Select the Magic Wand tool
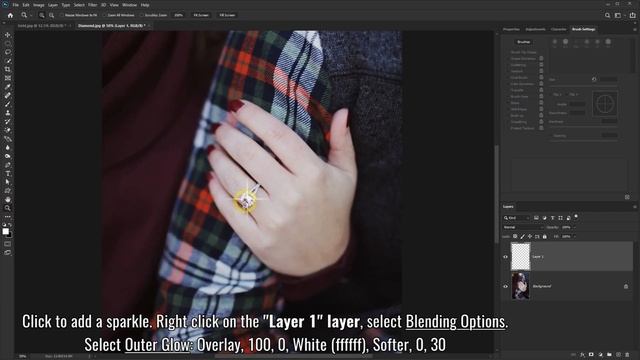Viewport: 640px width, 360px height. pyautogui.click(x=8, y=61)
